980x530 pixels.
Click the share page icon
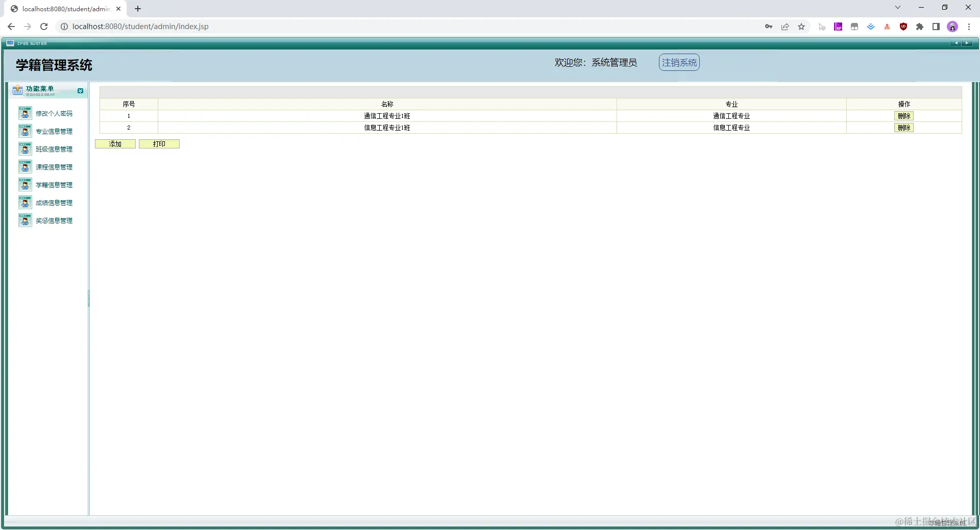pyautogui.click(x=785, y=27)
